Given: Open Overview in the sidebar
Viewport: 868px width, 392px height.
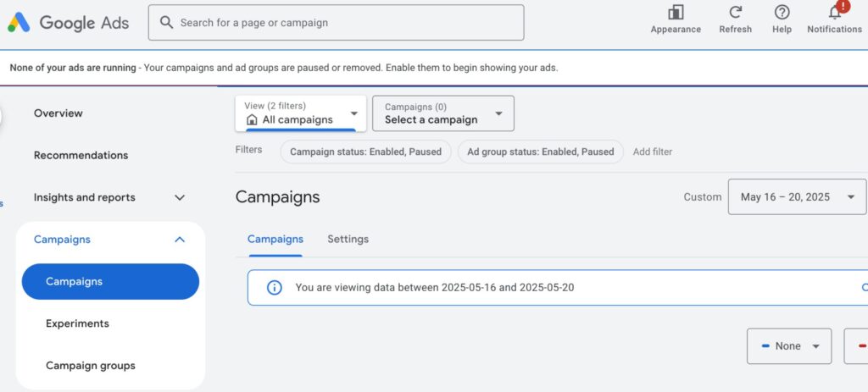Looking at the screenshot, I should (x=58, y=113).
